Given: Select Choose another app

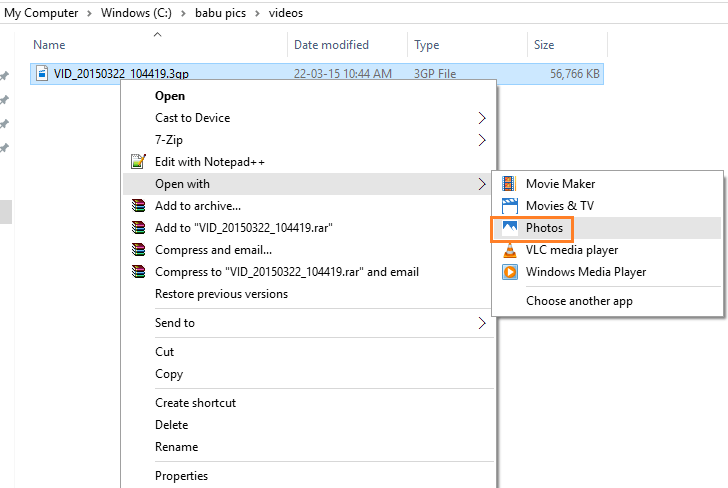Looking at the screenshot, I should 608,301.
